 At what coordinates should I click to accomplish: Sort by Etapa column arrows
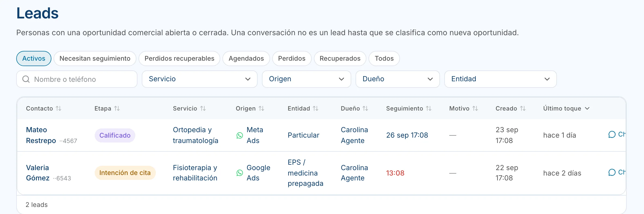117,108
